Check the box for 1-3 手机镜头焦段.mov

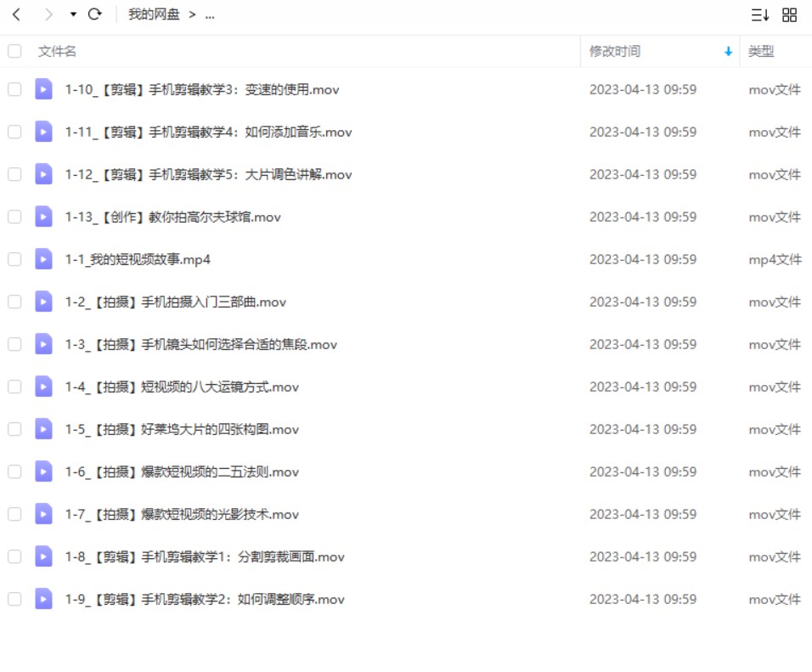click(x=14, y=345)
